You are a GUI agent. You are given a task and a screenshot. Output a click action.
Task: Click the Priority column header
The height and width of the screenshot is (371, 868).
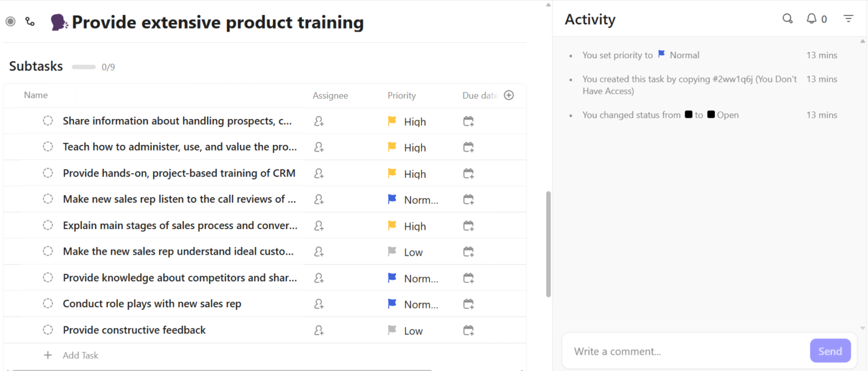click(x=401, y=95)
